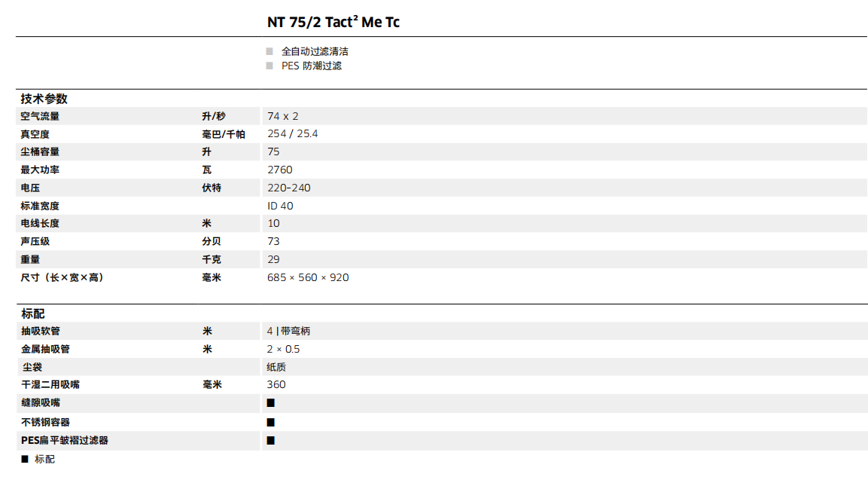Screen dimensions: 868x480
Task: Click the dimensions value 685 × 560 × 920
Action: coord(308,277)
